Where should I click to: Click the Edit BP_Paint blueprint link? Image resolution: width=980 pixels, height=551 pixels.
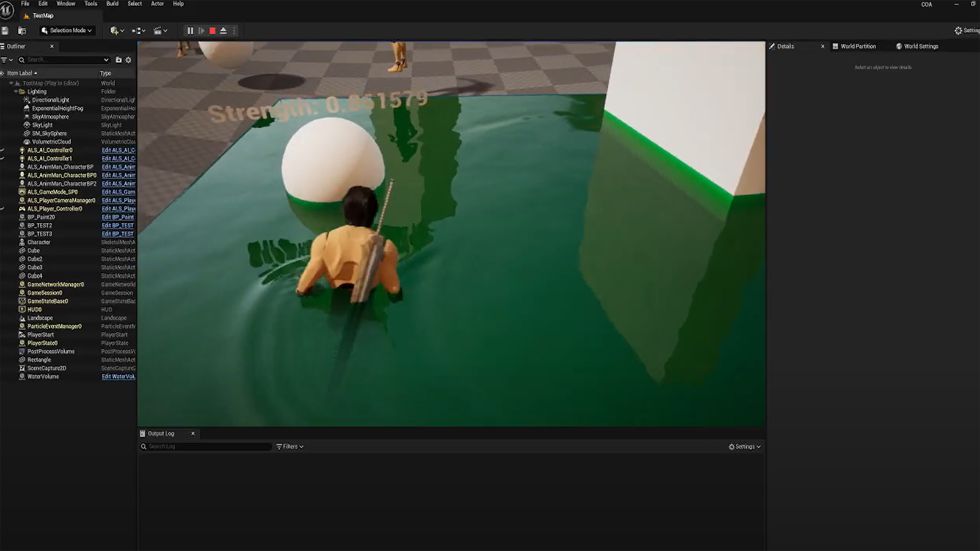point(117,217)
